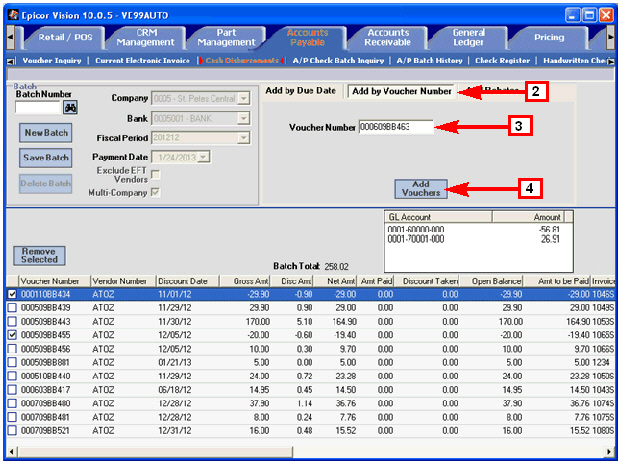Image resolution: width=621 pixels, height=466 pixels.
Task: Check voucher 000509BB881 checkbox
Action: coord(12,362)
